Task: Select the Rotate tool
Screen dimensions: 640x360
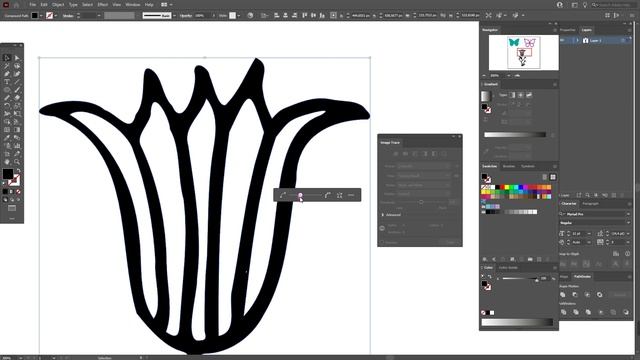Action: point(7,106)
